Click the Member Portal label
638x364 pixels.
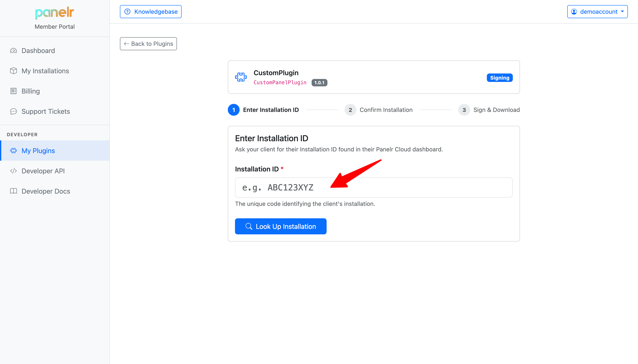tap(54, 27)
